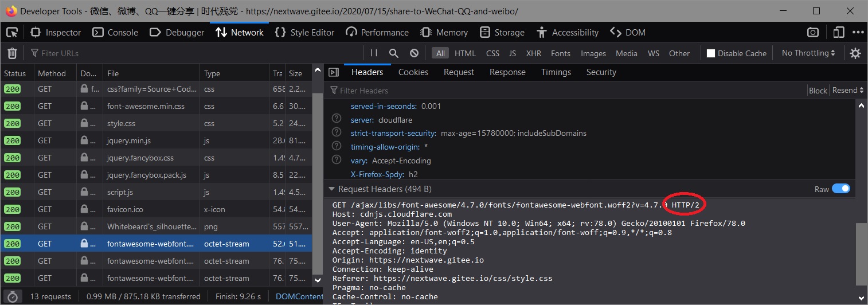Open the Resend dropdown
Screen dimensions: 868x305
(848, 91)
